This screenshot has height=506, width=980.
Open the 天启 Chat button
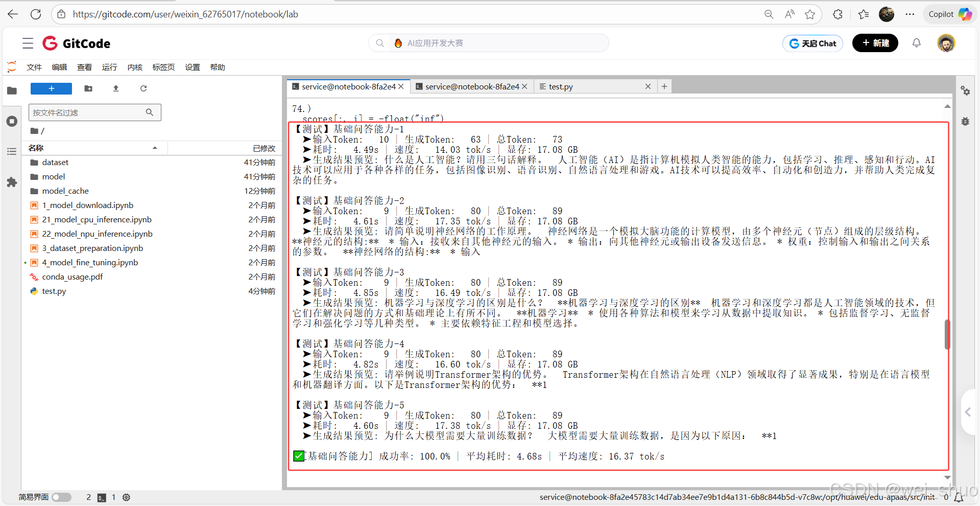tap(812, 43)
